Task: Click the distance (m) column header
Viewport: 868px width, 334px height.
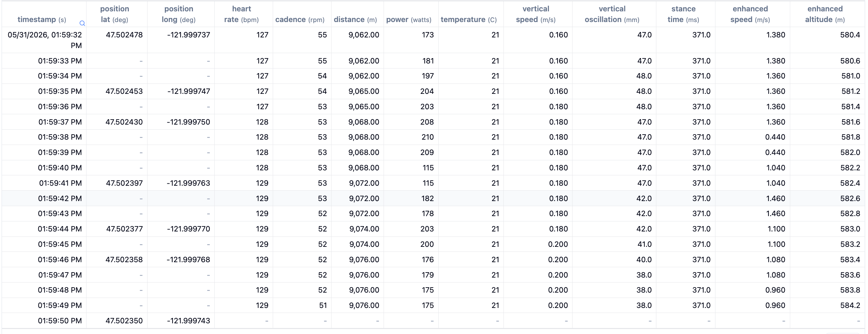Action: tap(355, 20)
